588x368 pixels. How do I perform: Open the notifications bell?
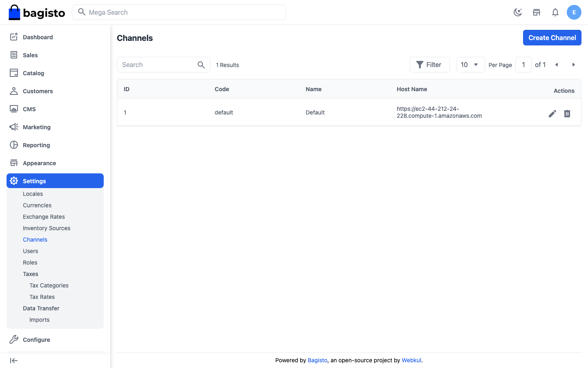coord(555,12)
